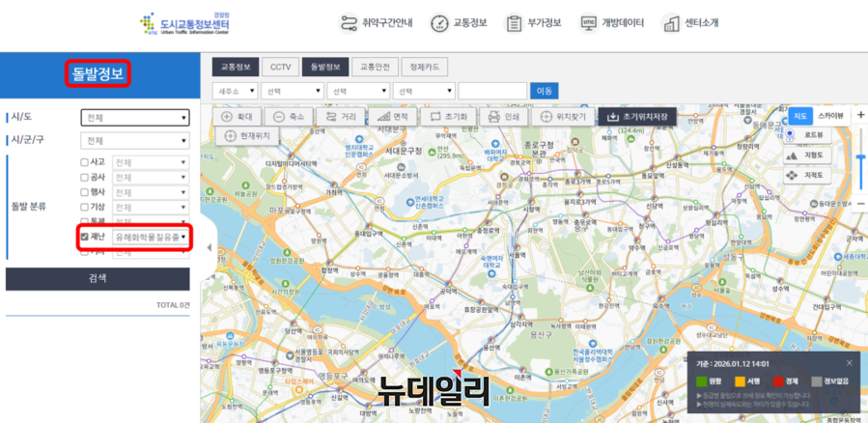868x423 pixels.
Task: Open the 교통정보 top navigation menu
Action: tap(459, 23)
